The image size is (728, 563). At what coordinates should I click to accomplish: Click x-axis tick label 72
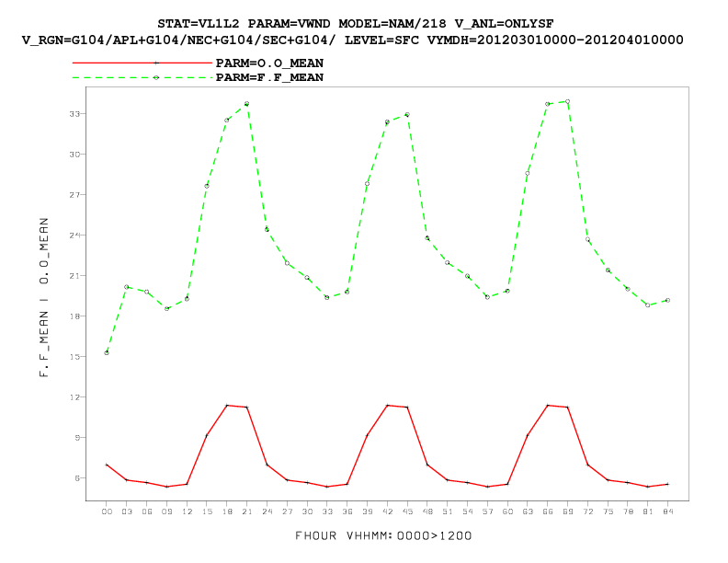pyautogui.click(x=587, y=511)
